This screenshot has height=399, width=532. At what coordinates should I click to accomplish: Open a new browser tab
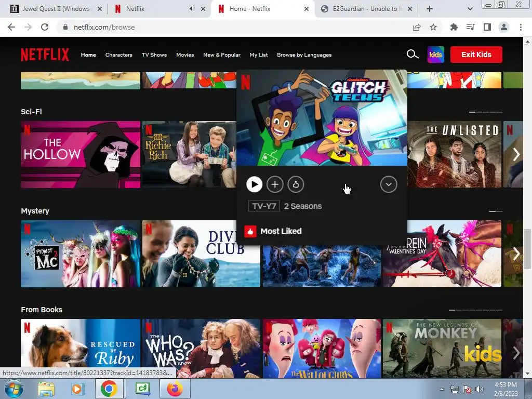pyautogui.click(x=430, y=9)
